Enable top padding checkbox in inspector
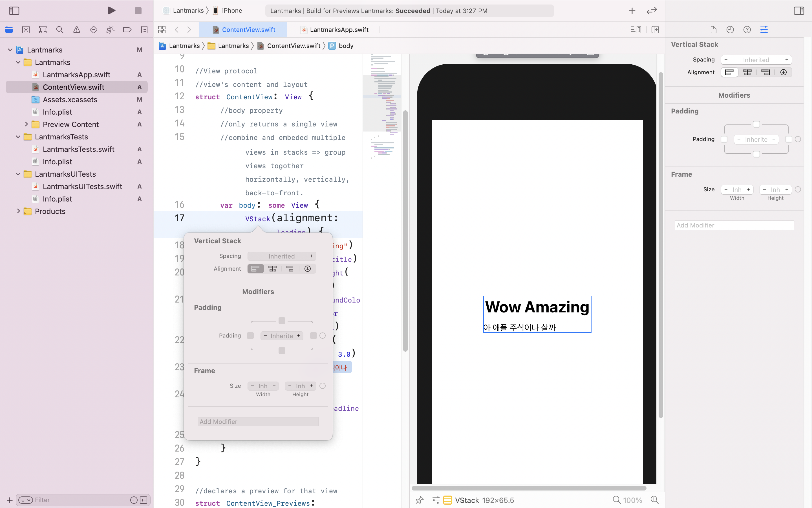 [x=756, y=124]
